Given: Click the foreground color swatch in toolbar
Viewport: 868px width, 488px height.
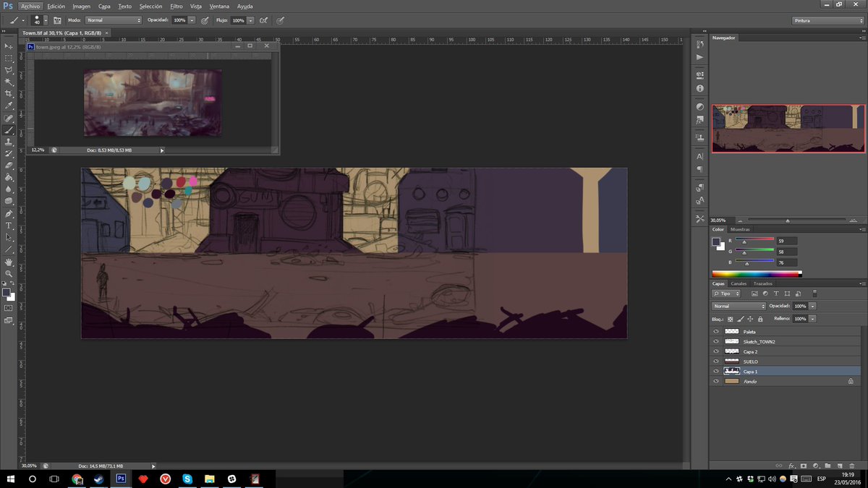Looking at the screenshot, I should click(6, 293).
